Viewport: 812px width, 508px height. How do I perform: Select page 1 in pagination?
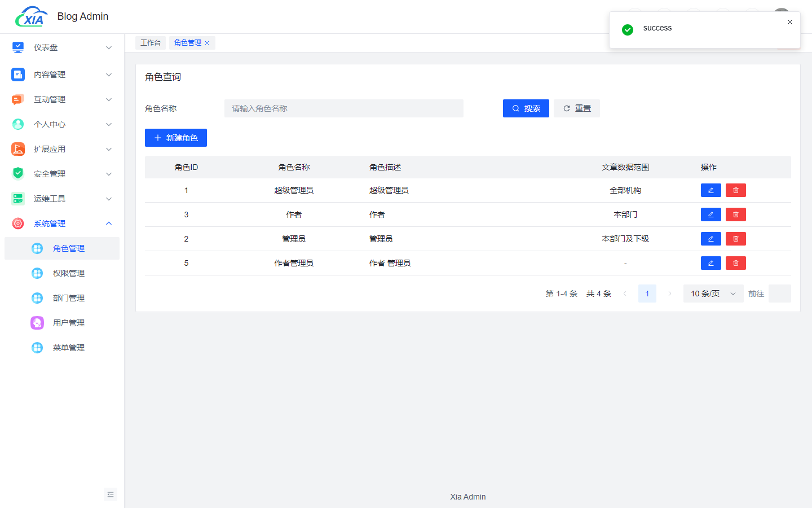click(647, 294)
